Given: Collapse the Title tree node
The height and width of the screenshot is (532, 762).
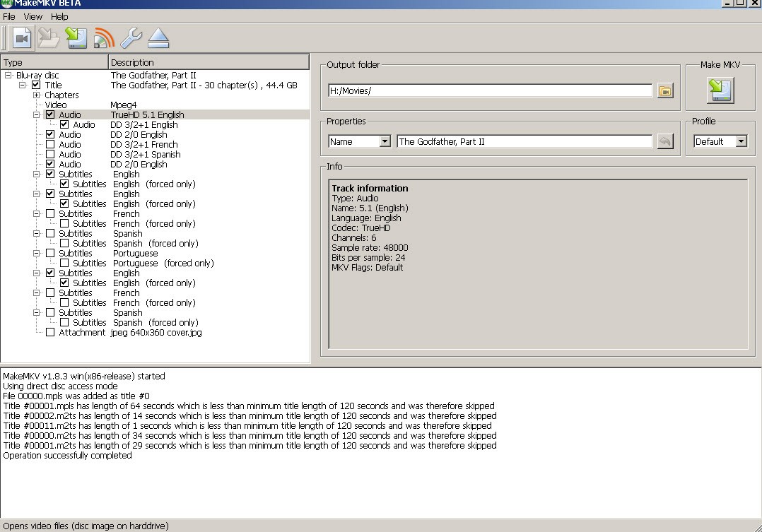Looking at the screenshot, I should pos(23,85).
